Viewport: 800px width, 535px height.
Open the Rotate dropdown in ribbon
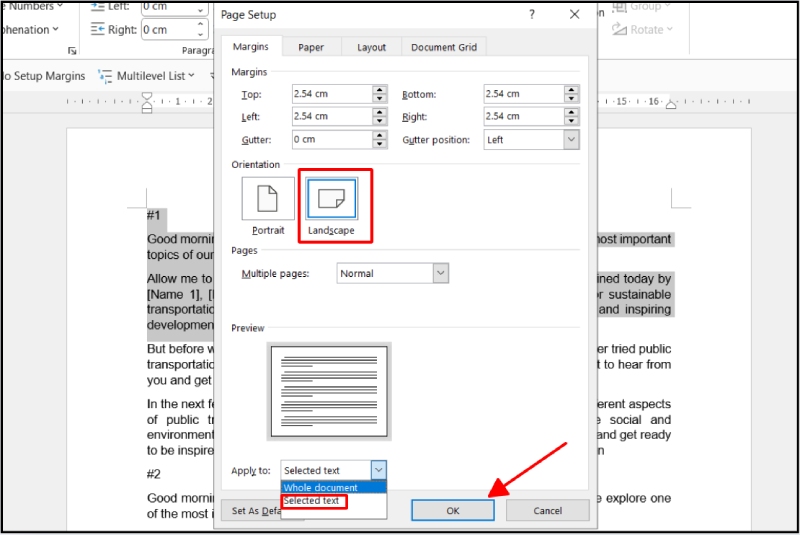(x=670, y=30)
